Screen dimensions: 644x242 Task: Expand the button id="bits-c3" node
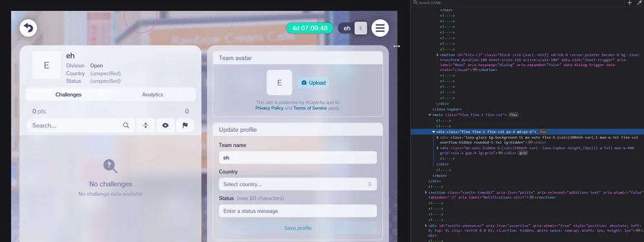pos(437,54)
